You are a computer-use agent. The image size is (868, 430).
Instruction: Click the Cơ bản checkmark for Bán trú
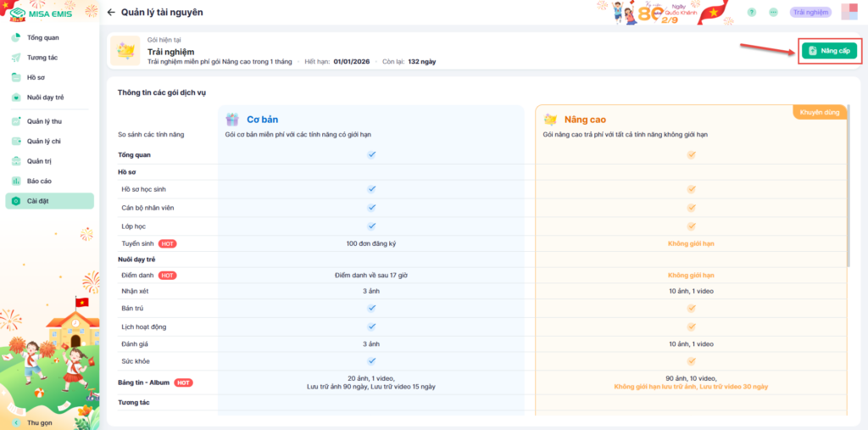(371, 308)
